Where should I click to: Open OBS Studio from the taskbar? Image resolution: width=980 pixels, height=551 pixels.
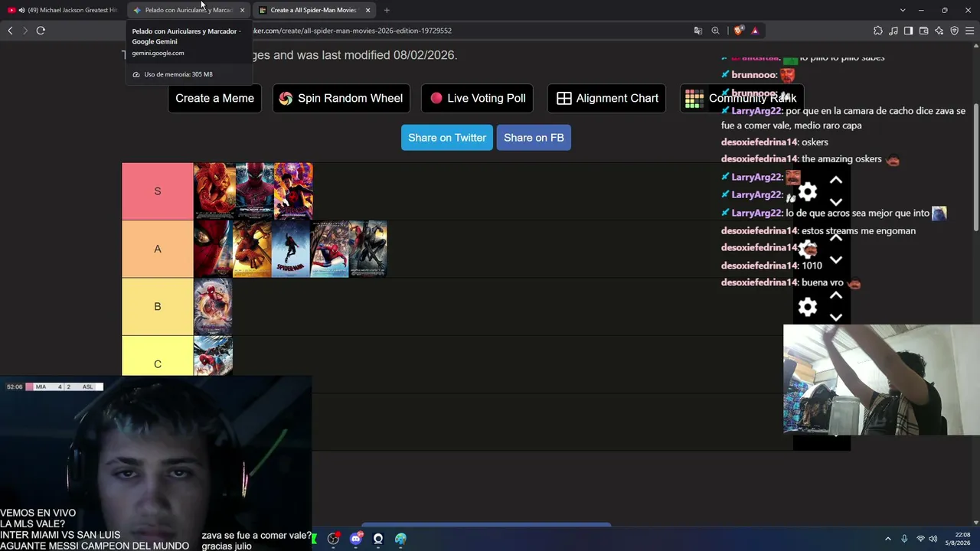pyautogui.click(x=333, y=539)
